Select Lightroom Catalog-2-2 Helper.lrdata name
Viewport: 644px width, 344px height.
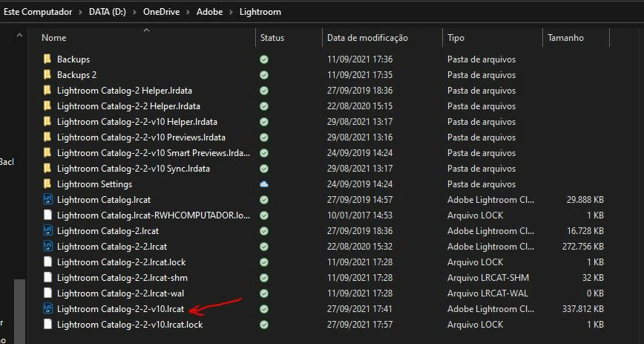[128, 106]
